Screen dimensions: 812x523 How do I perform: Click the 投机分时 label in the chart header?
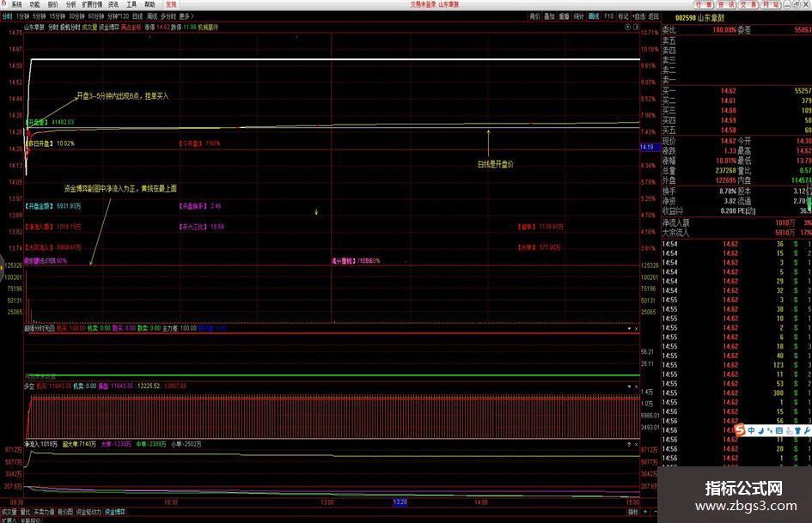click(70, 27)
